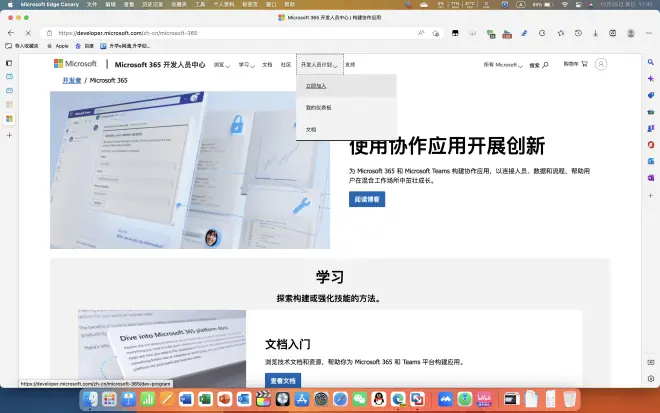The height and width of the screenshot is (413, 660).
Task: Add a new tab with plus icon in left strip
Action: [x=9, y=135]
